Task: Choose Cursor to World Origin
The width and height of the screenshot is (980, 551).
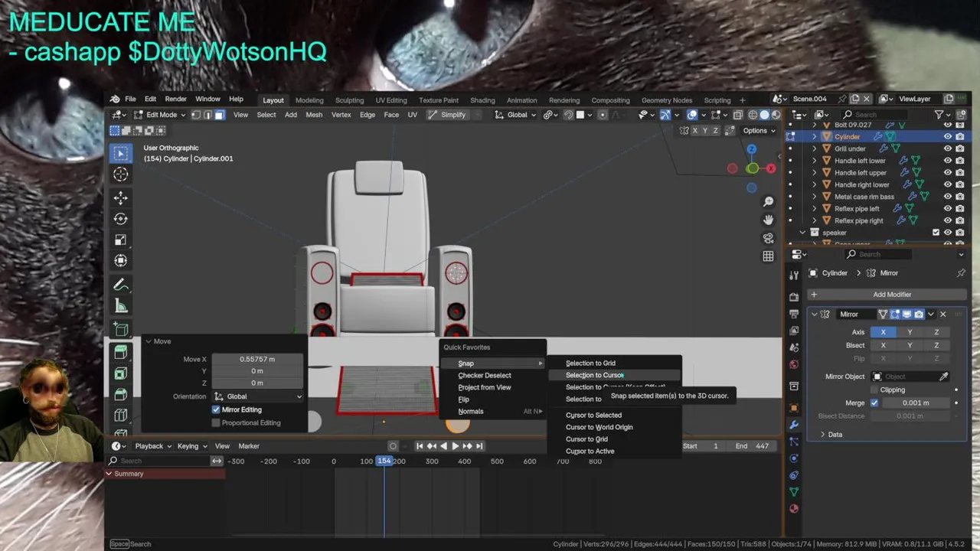Action: (614, 427)
